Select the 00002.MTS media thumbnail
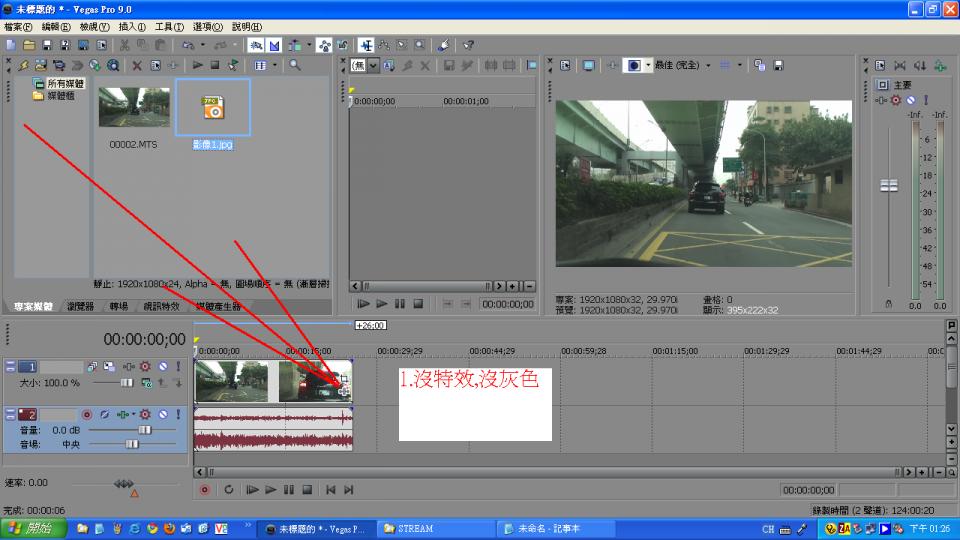The height and width of the screenshot is (540, 960). pyautogui.click(x=134, y=107)
